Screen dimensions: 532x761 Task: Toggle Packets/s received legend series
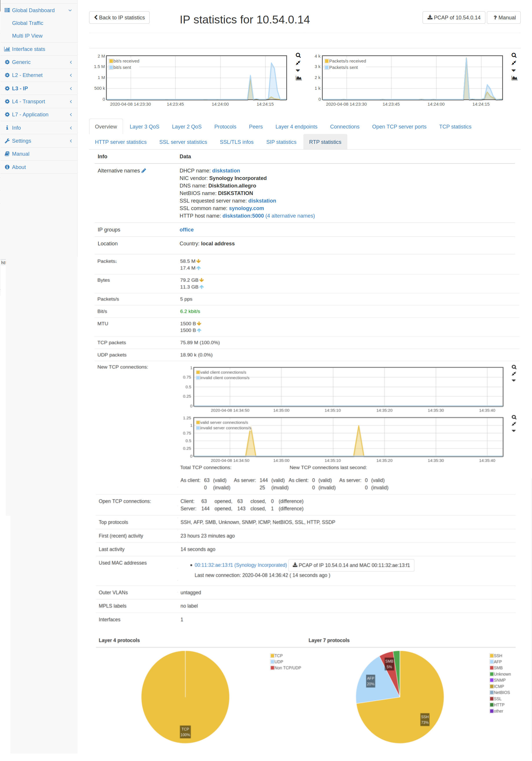[x=345, y=61]
